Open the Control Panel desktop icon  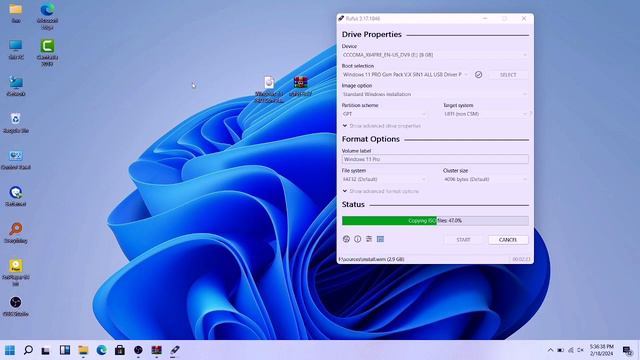16,160
